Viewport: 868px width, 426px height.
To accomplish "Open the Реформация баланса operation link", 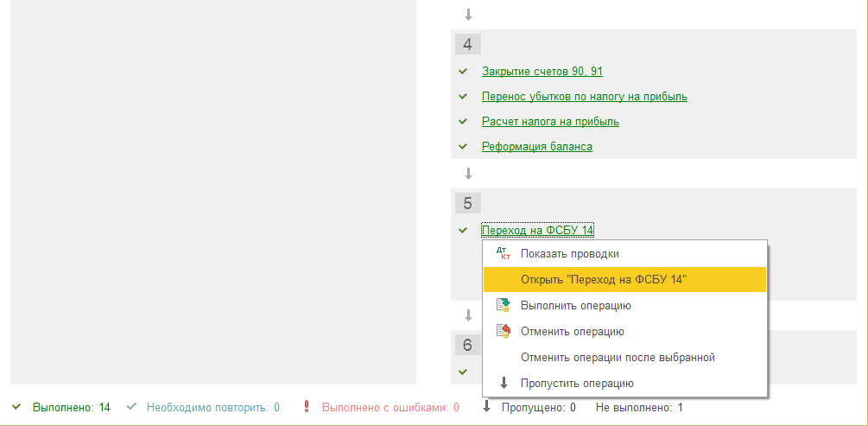I will tap(536, 147).
